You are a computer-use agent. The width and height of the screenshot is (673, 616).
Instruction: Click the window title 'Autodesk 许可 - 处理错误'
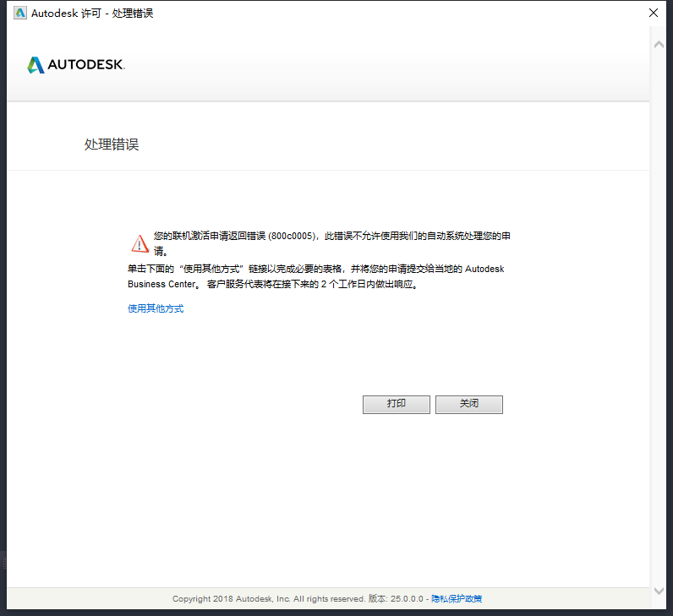92,13
